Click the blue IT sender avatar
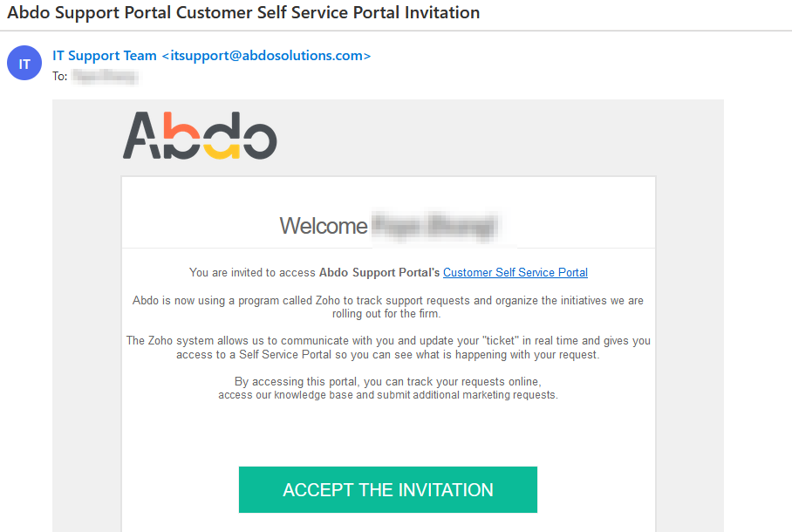 coord(24,63)
